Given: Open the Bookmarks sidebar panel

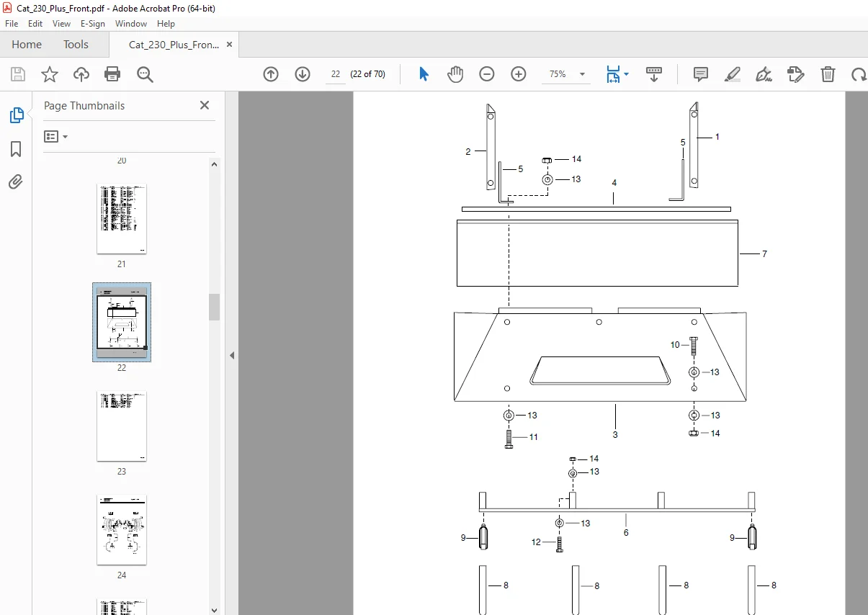Looking at the screenshot, I should (x=16, y=149).
